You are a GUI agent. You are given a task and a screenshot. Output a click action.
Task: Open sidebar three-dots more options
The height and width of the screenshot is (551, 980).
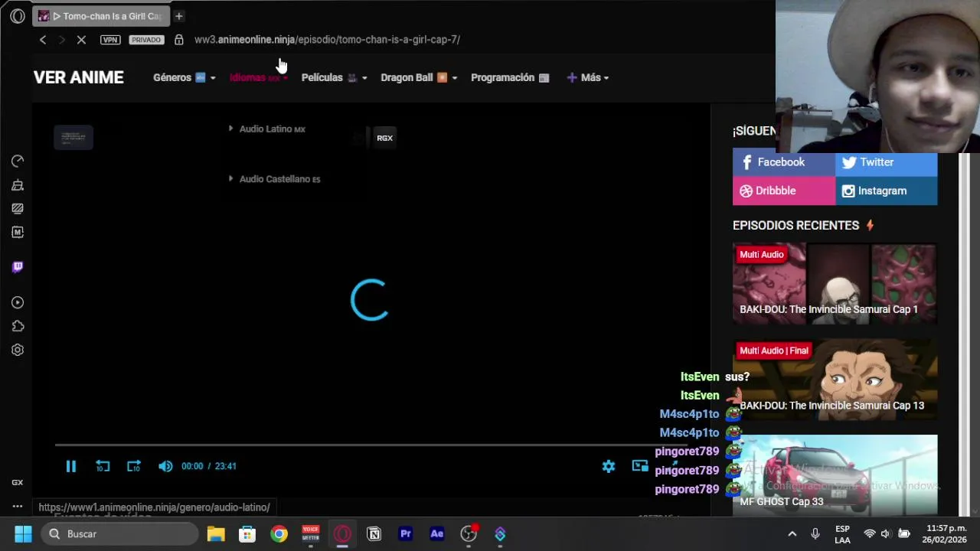pos(17,506)
